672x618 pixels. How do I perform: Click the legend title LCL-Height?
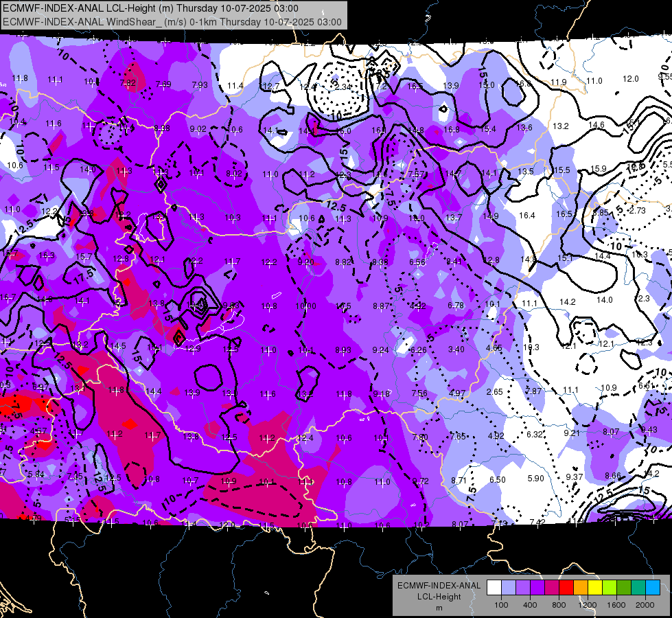coord(439,597)
